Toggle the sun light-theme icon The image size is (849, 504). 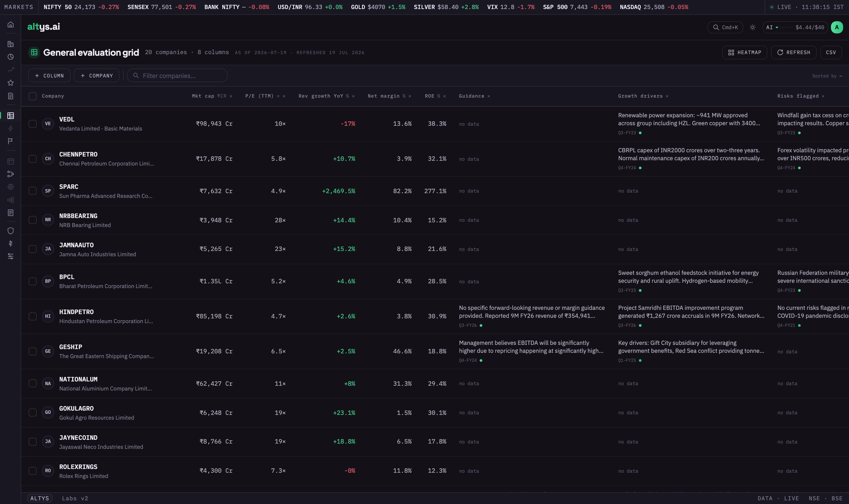752,27
